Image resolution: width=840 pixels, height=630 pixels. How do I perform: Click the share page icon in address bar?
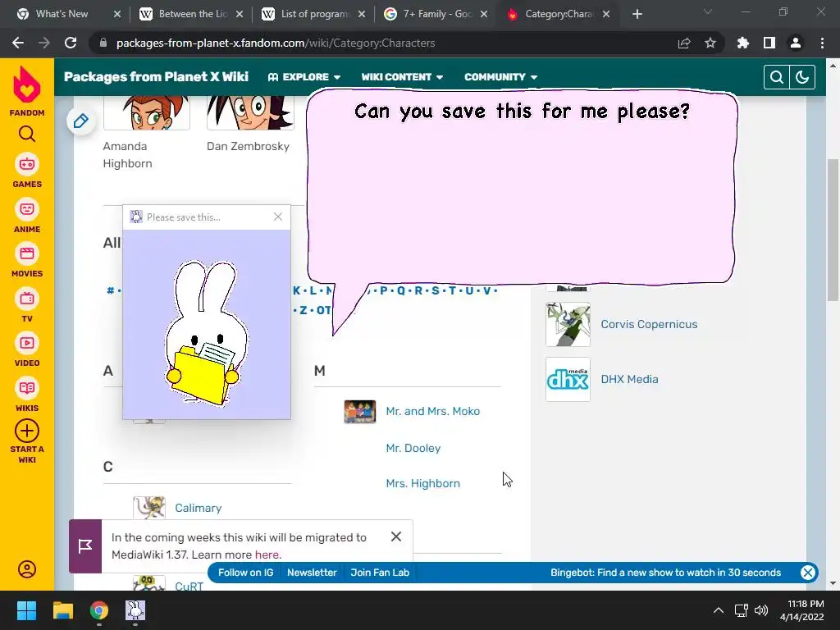tap(683, 43)
